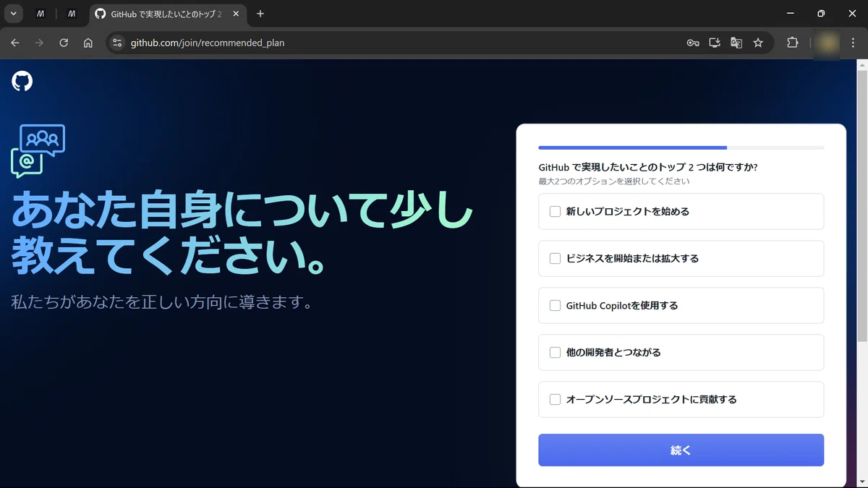Viewport: 868px width, 488px height.
Task: Click the browser forward arrow
Action: [x=39, y=43]
